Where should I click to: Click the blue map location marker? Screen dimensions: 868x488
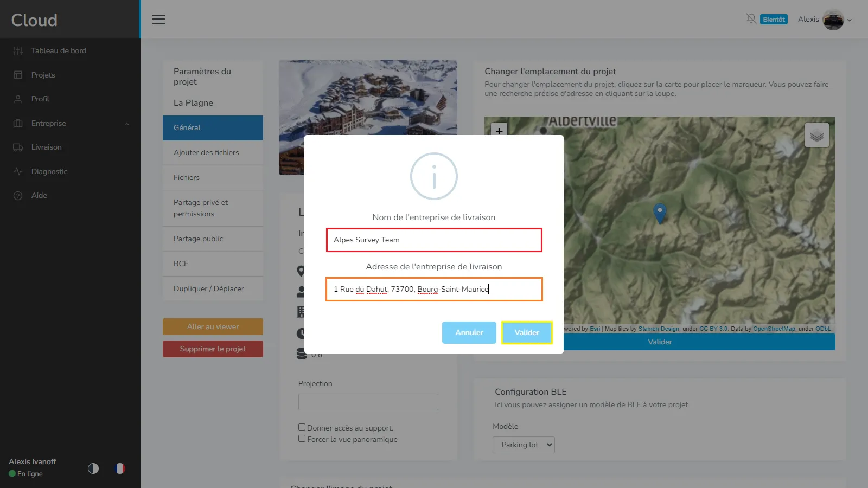pyautogui.click(x=660, y=212)
